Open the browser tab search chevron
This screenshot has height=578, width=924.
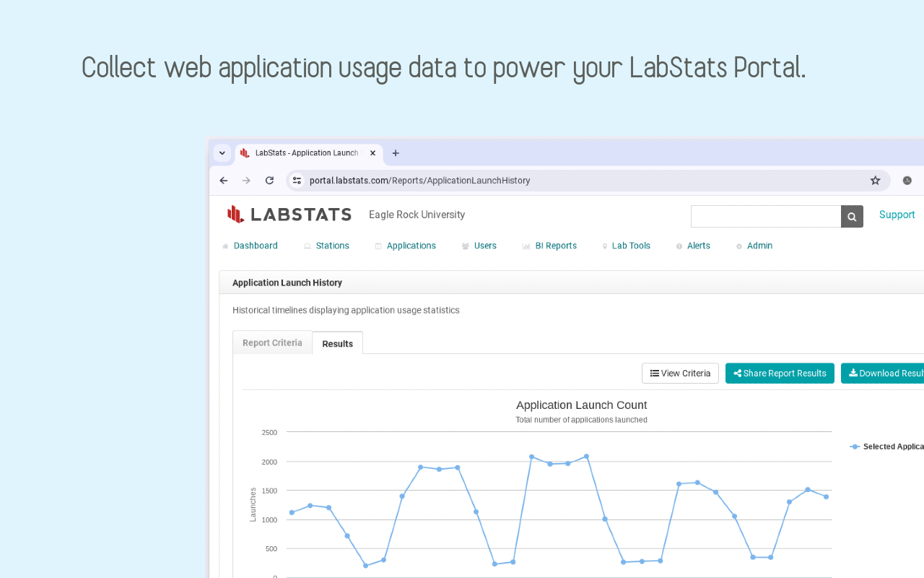tap(222, 153)
